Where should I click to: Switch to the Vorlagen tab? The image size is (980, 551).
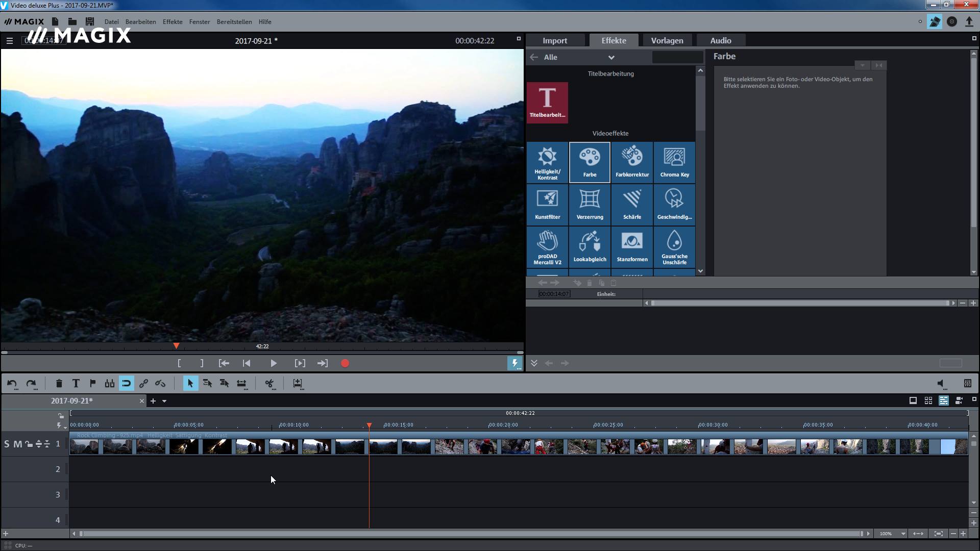pos(667,40)
